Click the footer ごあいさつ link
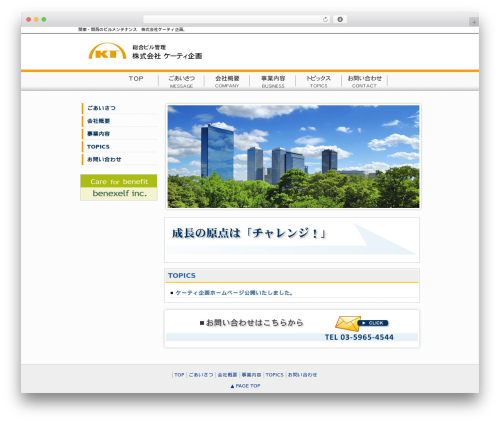Image resolution: width=500 pixels, height=423 pixels. coord(201,375)
